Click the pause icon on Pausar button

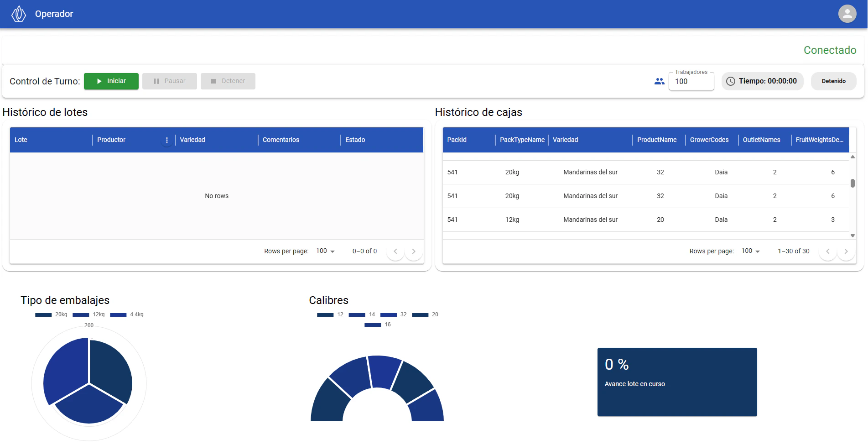156,81
